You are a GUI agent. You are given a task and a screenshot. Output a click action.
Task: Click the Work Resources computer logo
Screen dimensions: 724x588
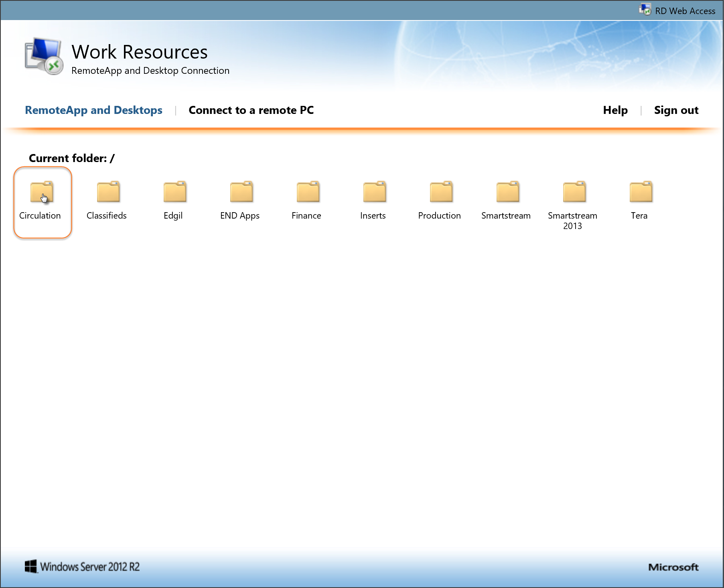(44, 57)
